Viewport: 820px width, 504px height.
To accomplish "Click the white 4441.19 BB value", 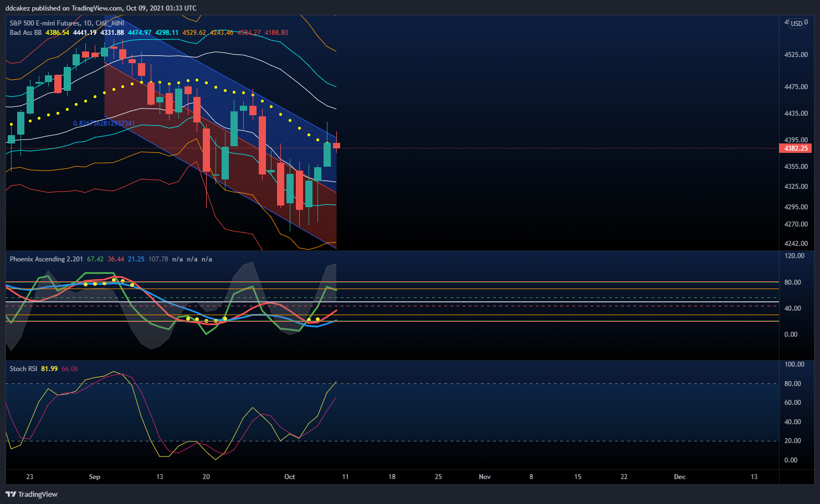I will pyautogui.click(x=85, y=33).
